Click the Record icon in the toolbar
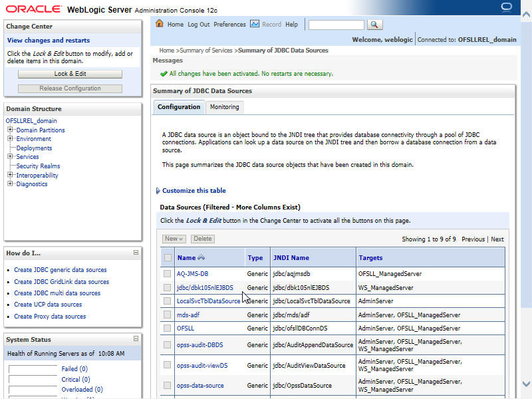The image size is (532, 399). (255, 24)
